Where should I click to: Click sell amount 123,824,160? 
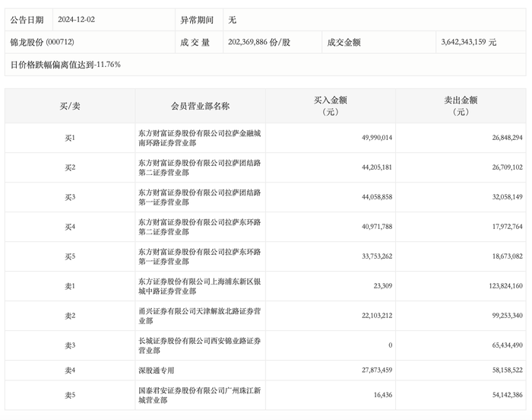(x=506, y=286)
